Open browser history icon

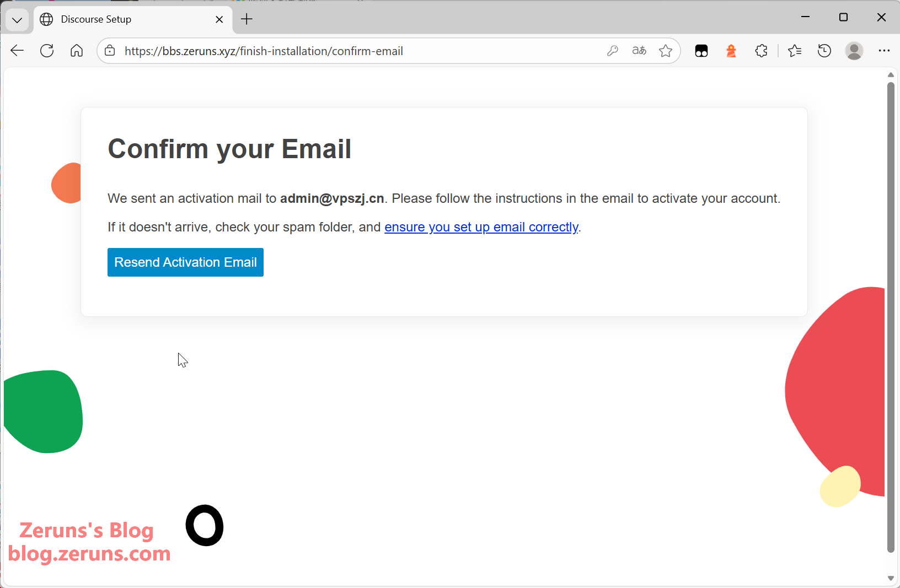pos(824,51)
